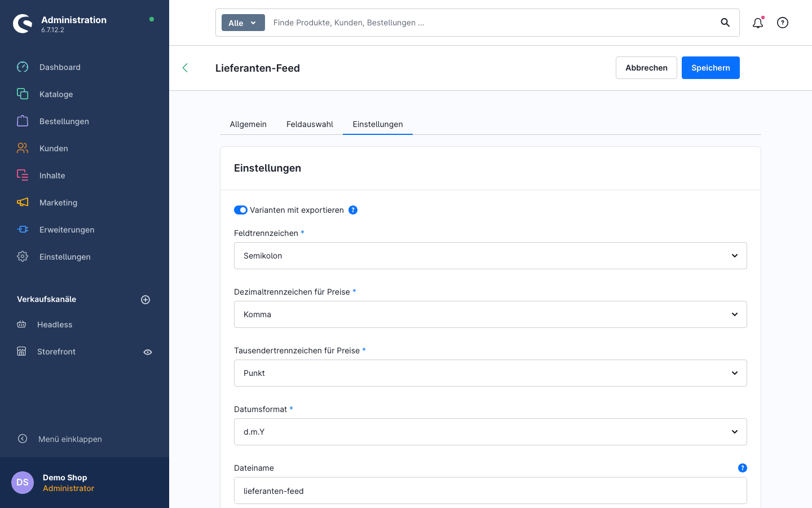This screenshot has width=812, height=508.
Task: Open the Dezimaltrennzeichen Komma dropdown
Action: pos(491,314)
